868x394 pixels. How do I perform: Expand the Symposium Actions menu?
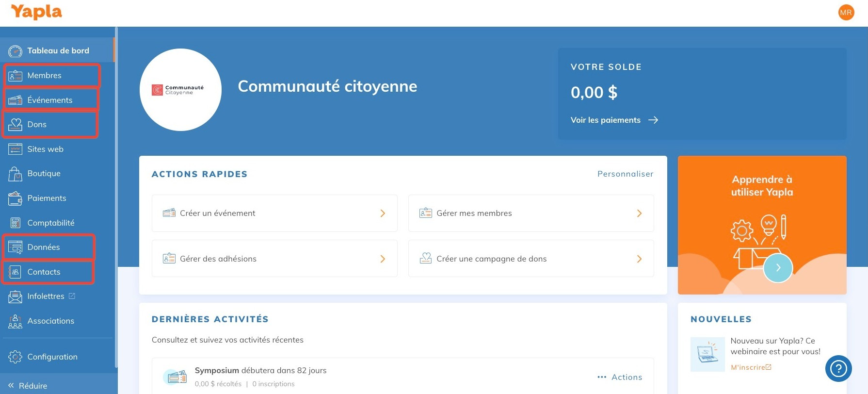(620, 377)
